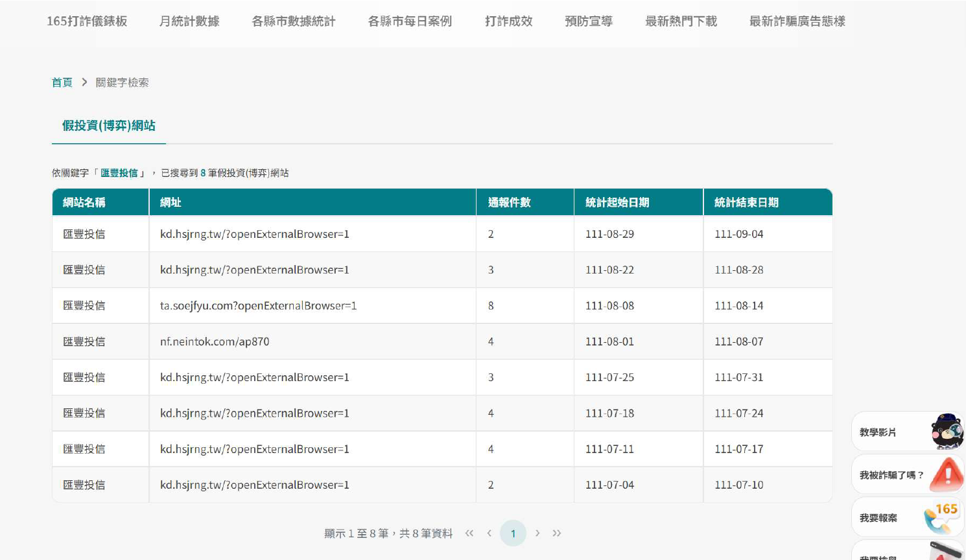Open the 165打詐儀錶板 menu item
The width and height of the screenshot is (966, 560).
(87, 21)
